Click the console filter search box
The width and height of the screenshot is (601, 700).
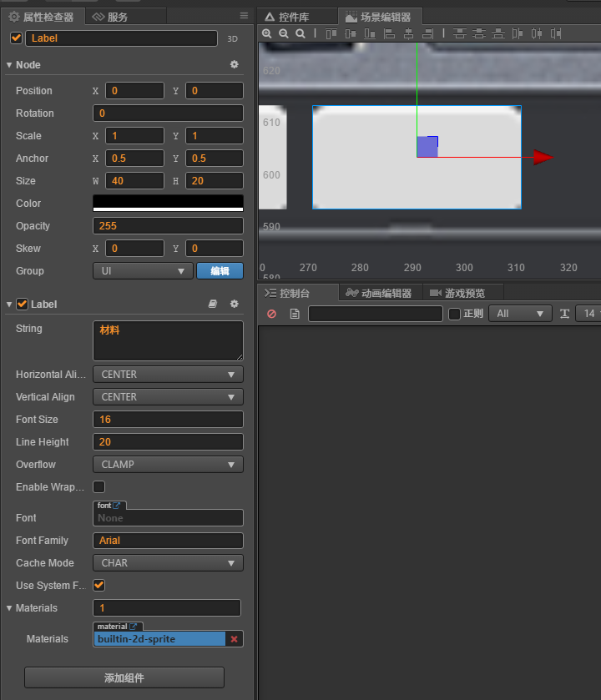point(376,314)
